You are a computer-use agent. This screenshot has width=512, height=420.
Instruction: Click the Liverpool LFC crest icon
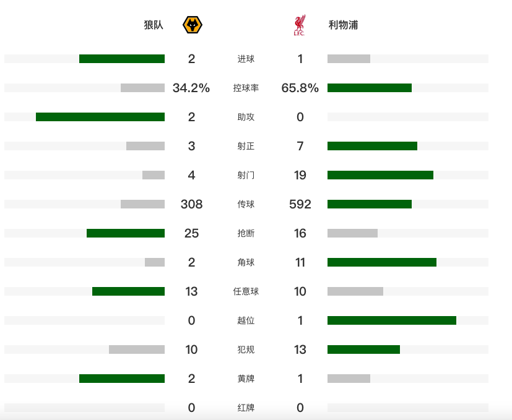(x=300, y=25)
